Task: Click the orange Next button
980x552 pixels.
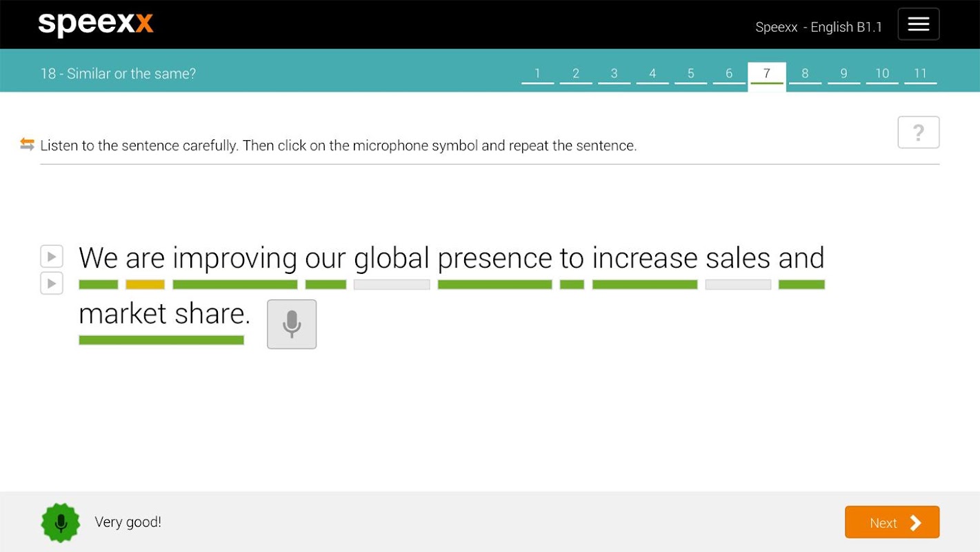Action: point(892,522)
